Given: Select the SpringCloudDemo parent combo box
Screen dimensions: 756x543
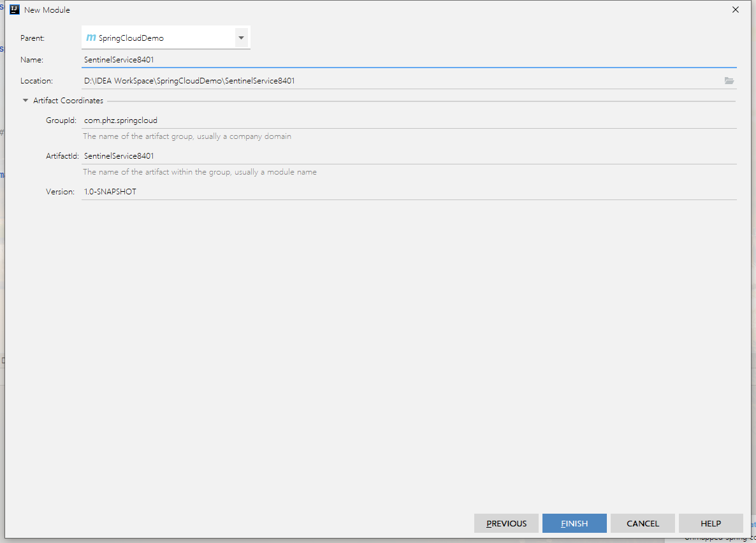Looking at the screenshot, I should 166,38.
